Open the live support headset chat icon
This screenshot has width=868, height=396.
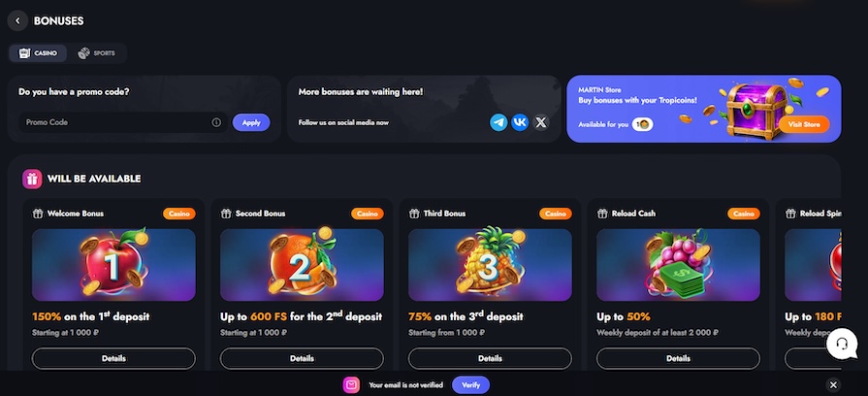coord(842,344)
